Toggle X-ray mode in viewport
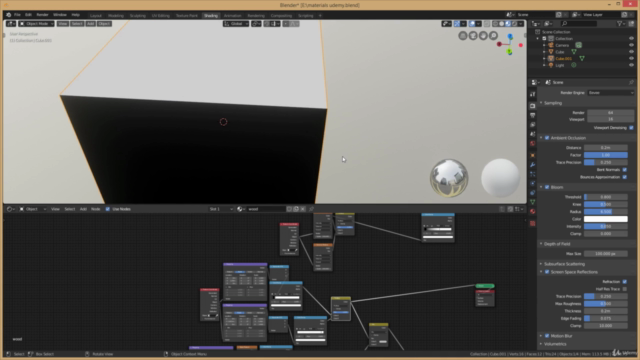The image size is (640, 360). 487,24
